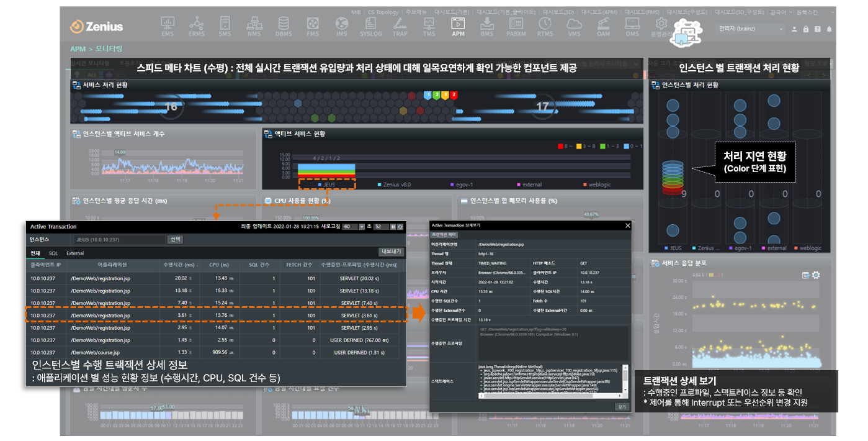Click the refresh icon in Active Transaction
The height and width of the screenshot is (441, 868).
click(x=401, y=227)
